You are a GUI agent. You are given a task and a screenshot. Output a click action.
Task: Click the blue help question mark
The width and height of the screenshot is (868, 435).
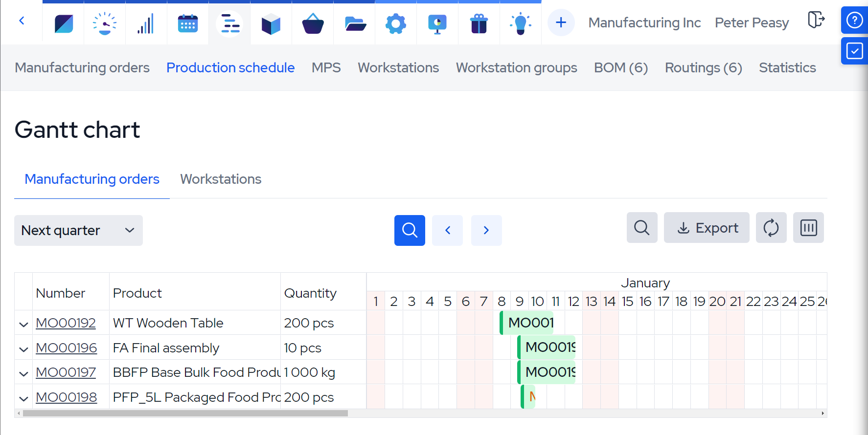click(x=854, y=21)
